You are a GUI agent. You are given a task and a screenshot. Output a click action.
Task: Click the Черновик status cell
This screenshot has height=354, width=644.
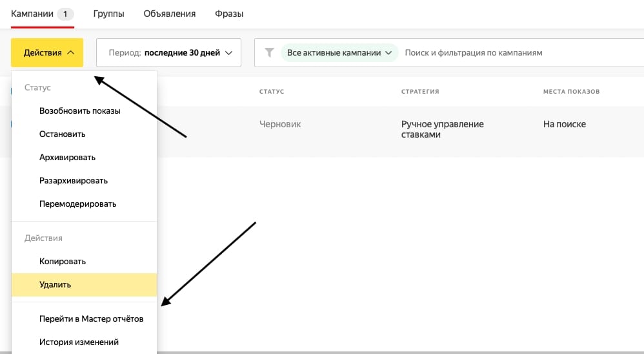point(280,124)
